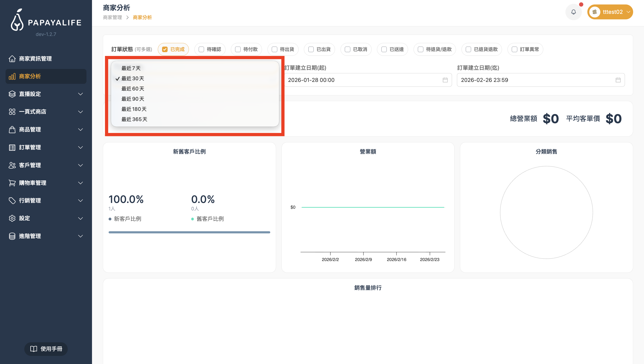Uncheck the 已完成 order status checkbox
The image size is (644, 364).
165,49
